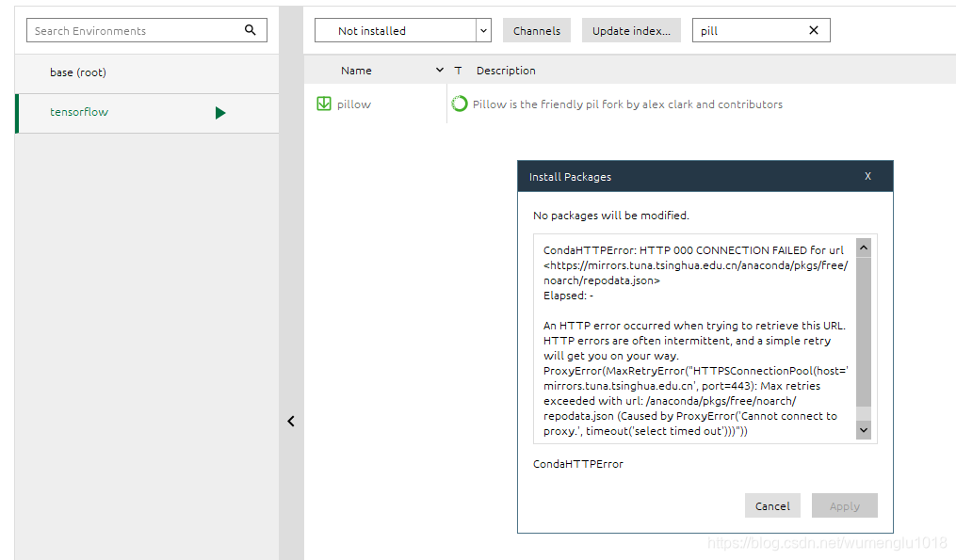
Task: Click the scrollbar down arrow in the error log
Action: click(x=864, y=429)
